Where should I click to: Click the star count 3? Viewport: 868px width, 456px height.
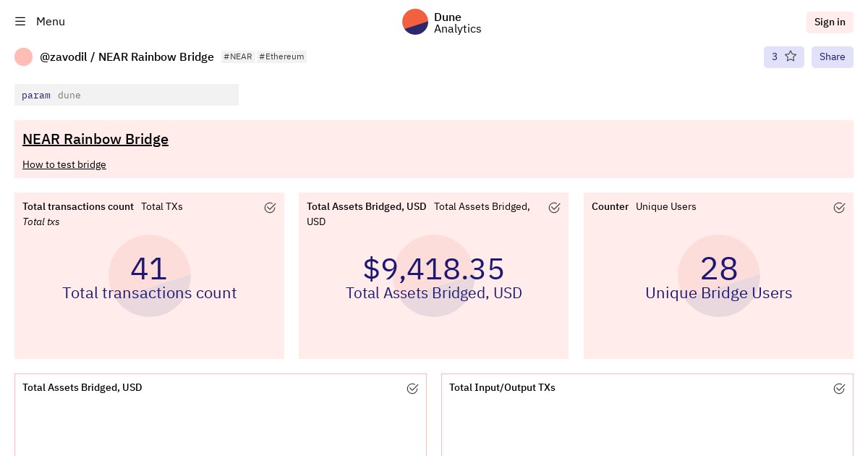pos(775,56)
